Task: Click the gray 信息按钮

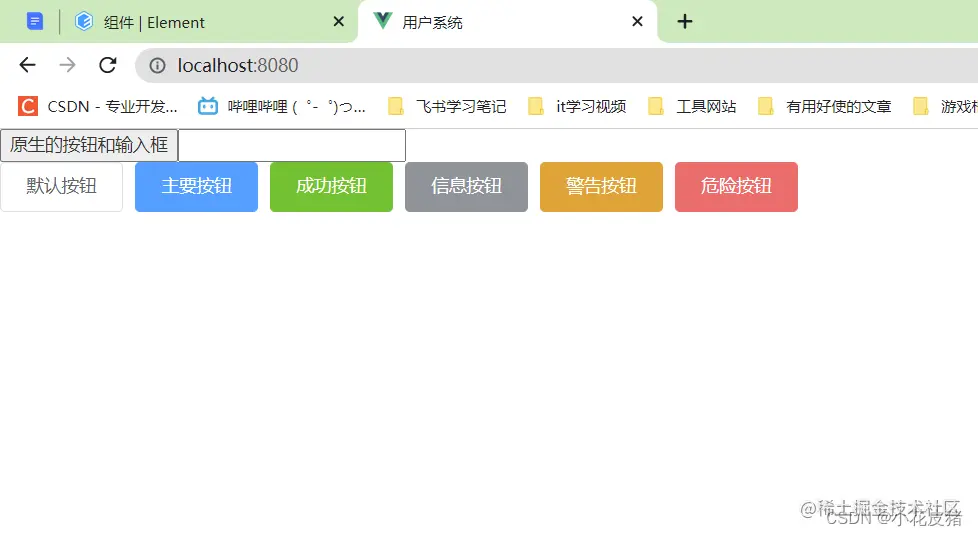Action: pyautogui.click(x=467, y=187)
